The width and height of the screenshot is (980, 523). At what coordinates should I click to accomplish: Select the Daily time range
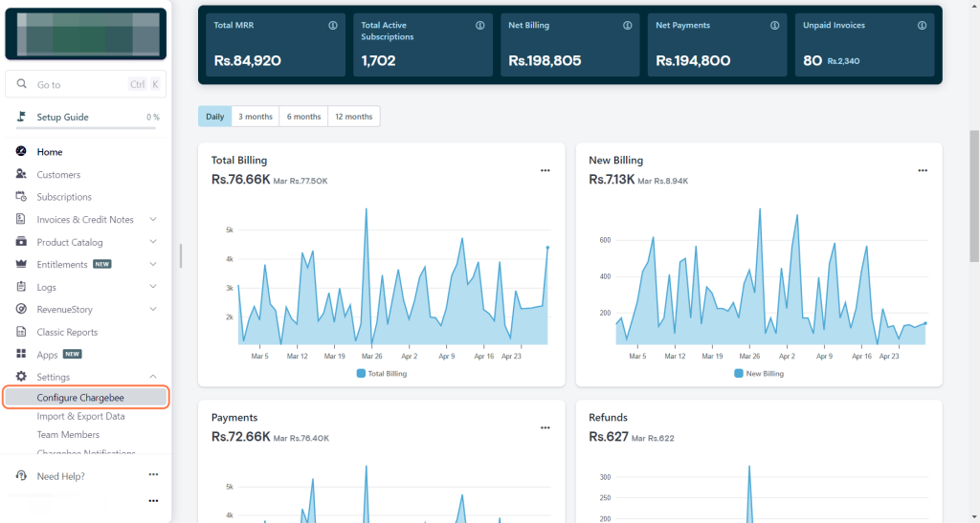coord(215,117)
